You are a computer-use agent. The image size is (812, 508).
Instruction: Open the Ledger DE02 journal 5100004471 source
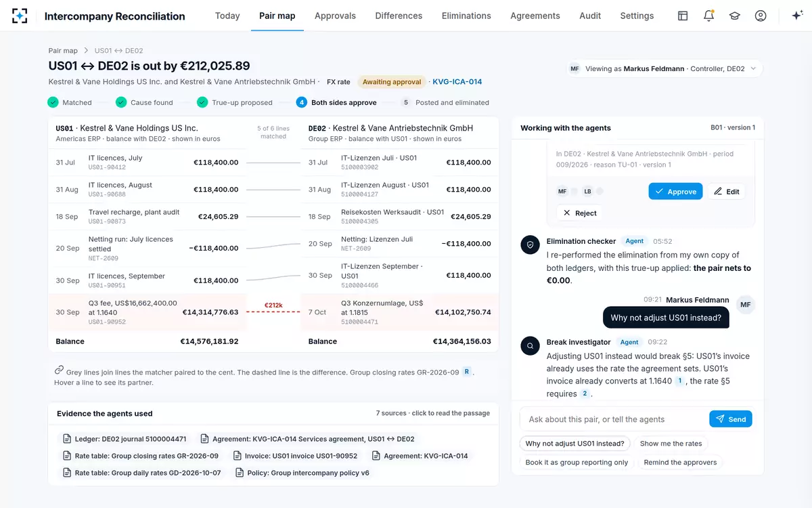click(124, 438)
